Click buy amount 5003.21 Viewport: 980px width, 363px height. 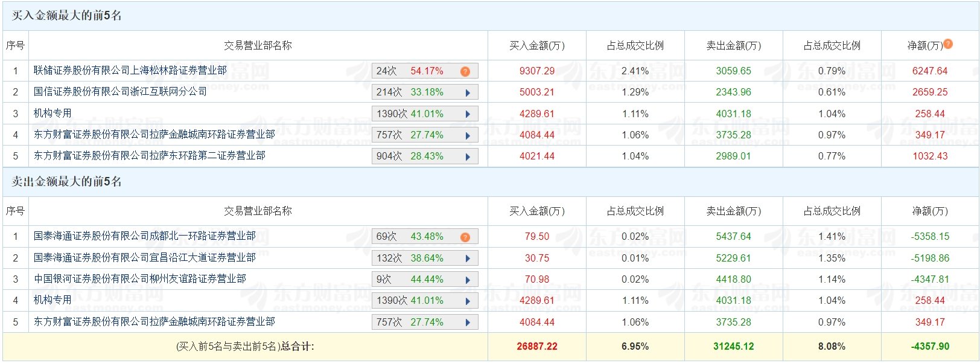[x=537, y=92]
